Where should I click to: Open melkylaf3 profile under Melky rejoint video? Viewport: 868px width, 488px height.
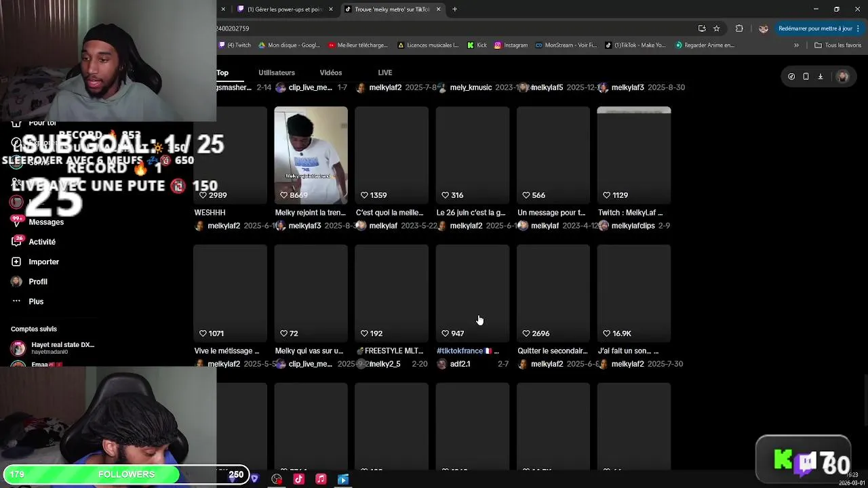(304, 226)
